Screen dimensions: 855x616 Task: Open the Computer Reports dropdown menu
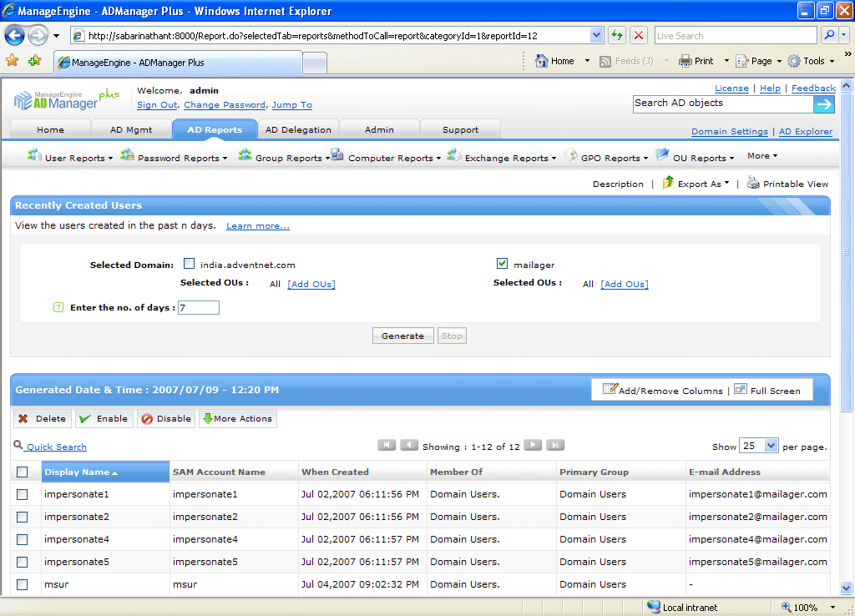pyautogui.click(x=386, y=157)
